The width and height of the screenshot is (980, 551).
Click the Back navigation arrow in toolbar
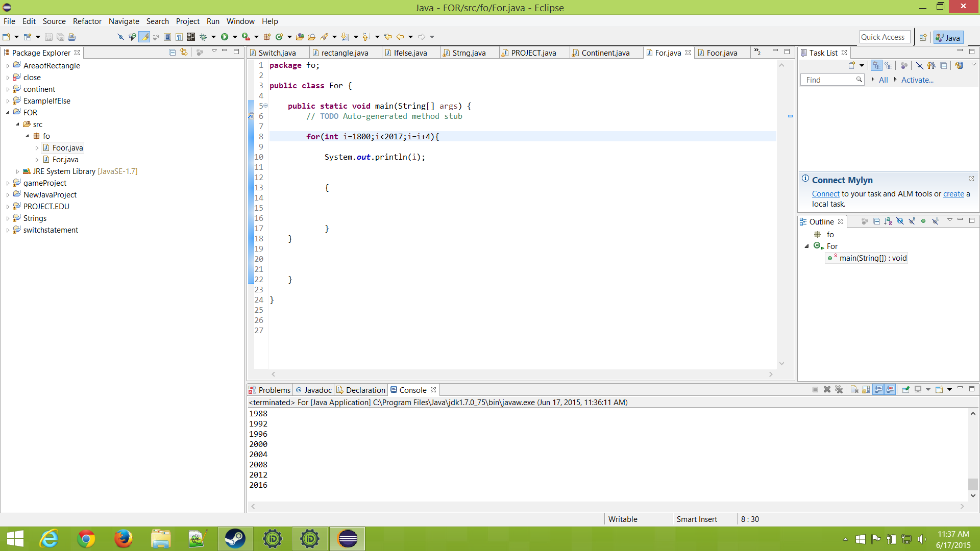pos(400,37)
